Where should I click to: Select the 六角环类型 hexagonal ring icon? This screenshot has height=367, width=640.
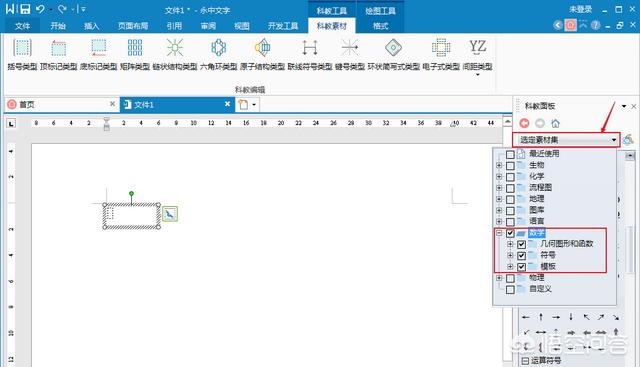(x=218, y=48)
